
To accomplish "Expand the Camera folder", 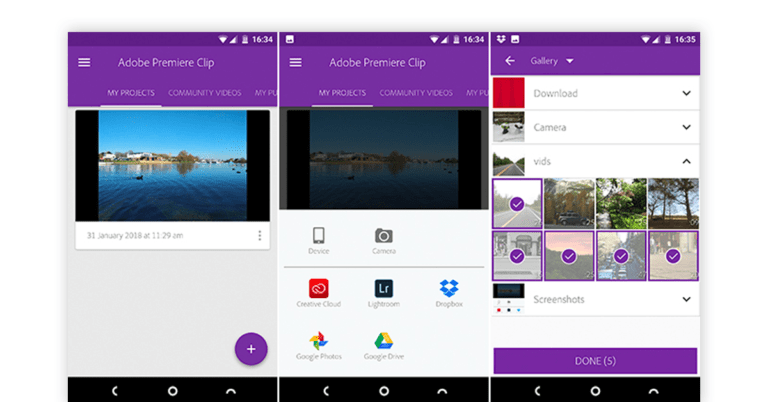I will [x=686, y=127].
